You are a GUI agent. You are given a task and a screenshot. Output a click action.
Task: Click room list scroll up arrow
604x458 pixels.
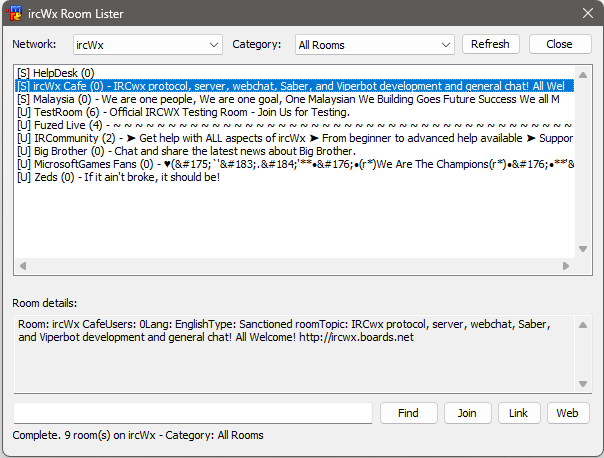pyautogui.click(x=583, y=75)
